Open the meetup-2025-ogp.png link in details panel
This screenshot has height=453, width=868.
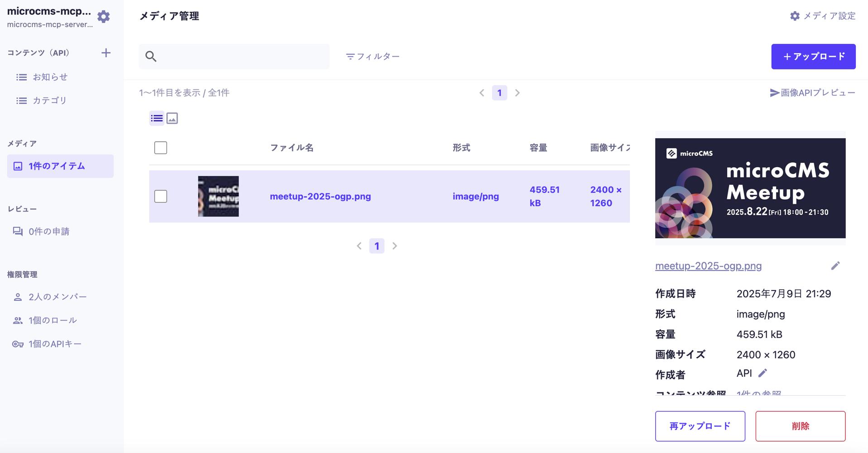click(x=708, y=266)
